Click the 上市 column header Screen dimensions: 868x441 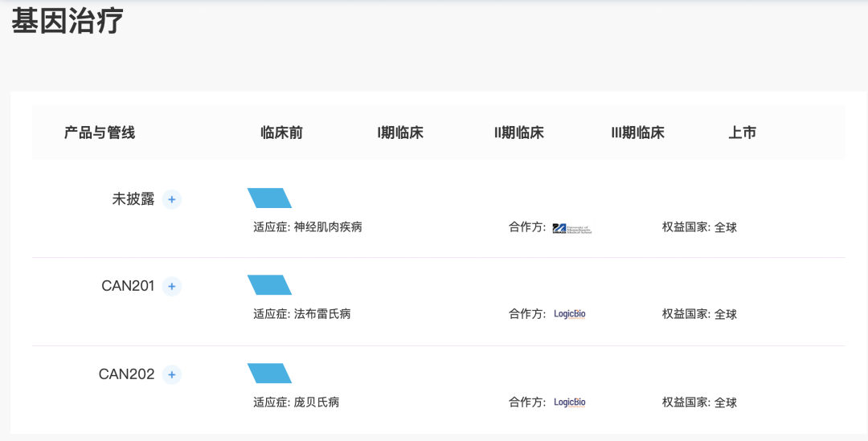click(743, 133)
